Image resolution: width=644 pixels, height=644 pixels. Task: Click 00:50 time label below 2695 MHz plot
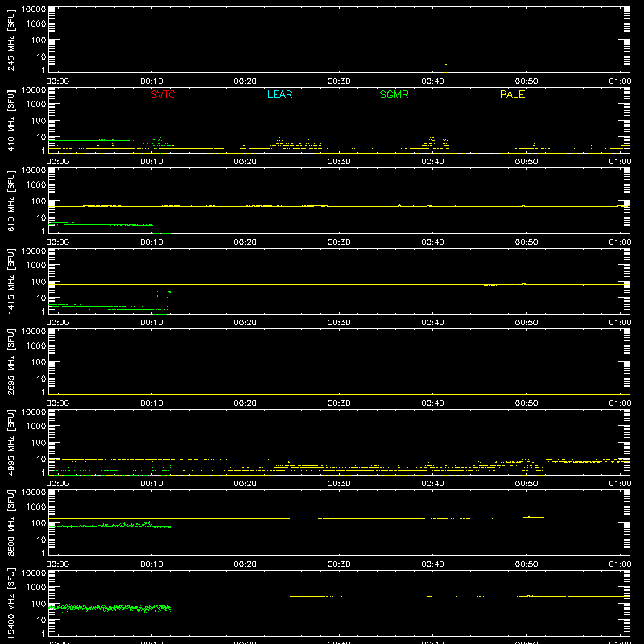526,403
